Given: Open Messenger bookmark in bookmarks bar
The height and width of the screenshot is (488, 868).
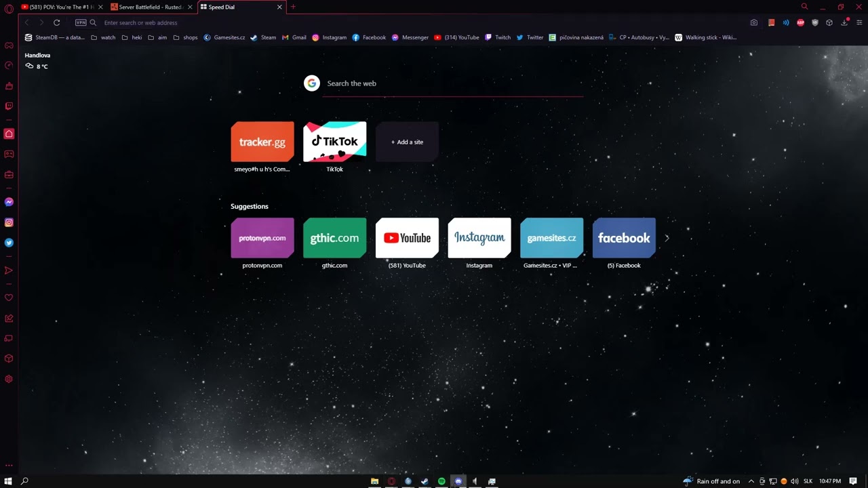Looking at the screenshot, I should [x=410, y=37].
